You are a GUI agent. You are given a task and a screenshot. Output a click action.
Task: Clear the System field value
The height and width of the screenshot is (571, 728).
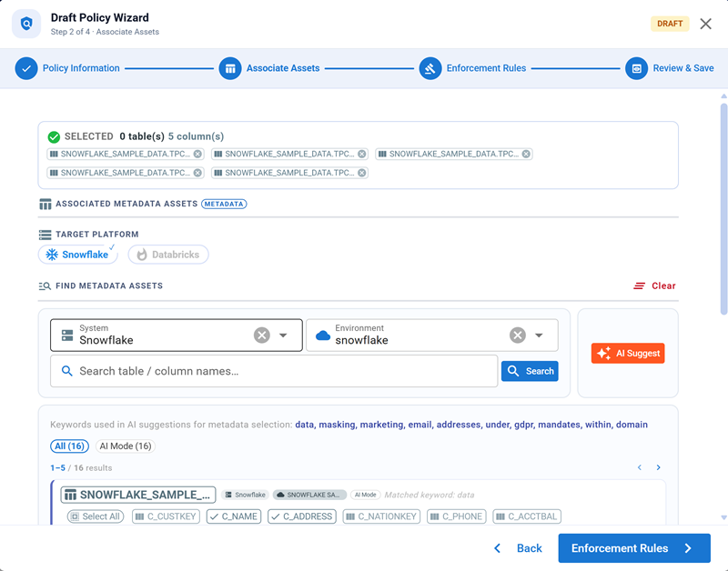point(262,335)
